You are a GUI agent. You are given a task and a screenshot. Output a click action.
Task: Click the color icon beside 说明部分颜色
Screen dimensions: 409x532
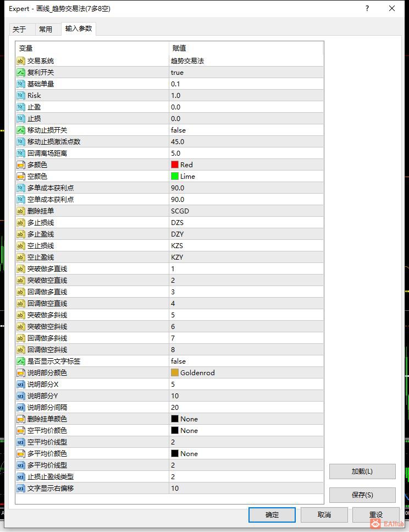click(21, 373)
